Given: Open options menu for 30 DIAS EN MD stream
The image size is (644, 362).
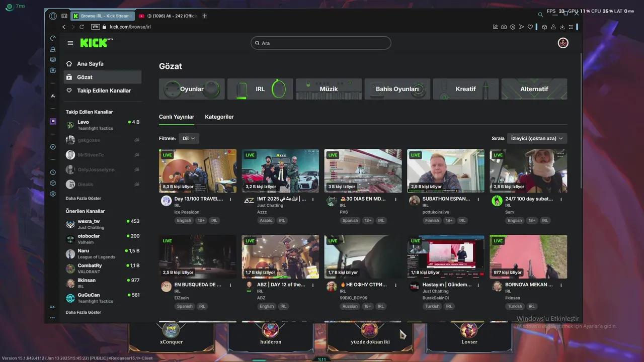Looking at the screenshot, I should [395, 199].
